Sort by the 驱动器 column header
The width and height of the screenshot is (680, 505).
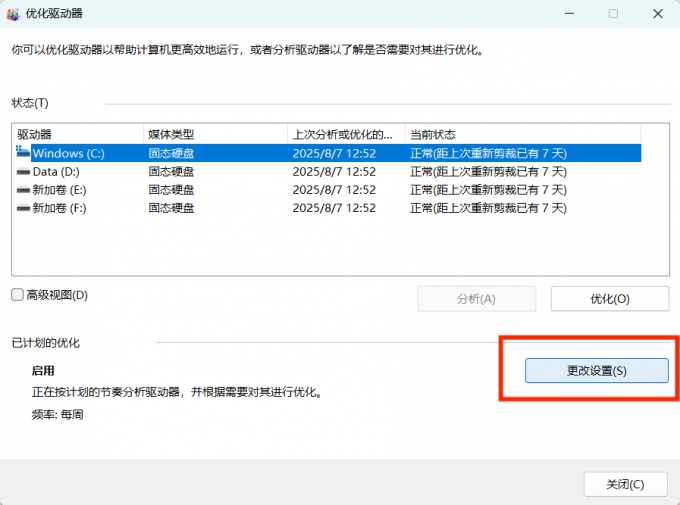[x=78, y=134]
